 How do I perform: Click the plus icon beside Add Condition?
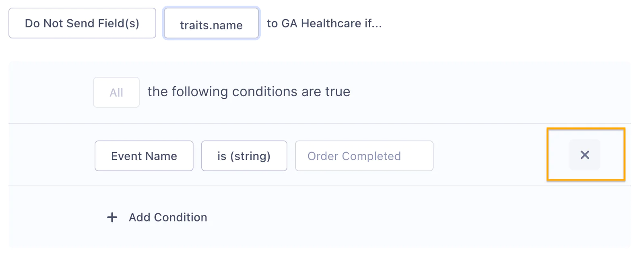(111, 217)
